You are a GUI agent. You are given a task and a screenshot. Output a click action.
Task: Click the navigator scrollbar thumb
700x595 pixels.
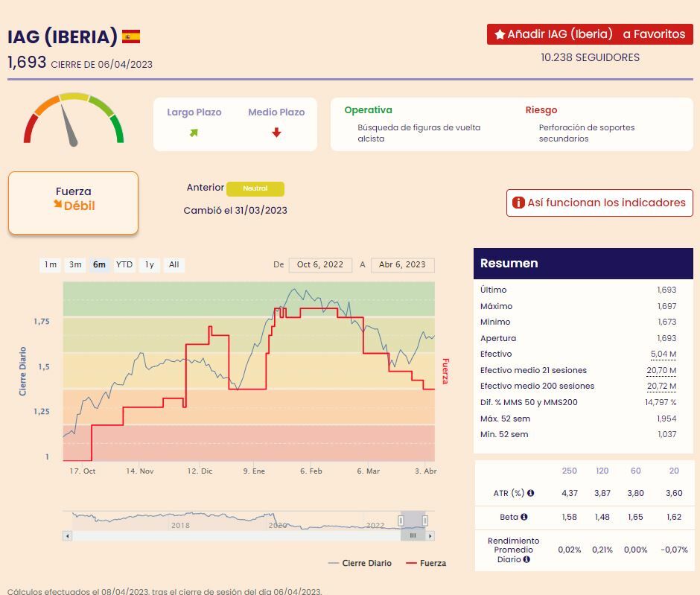click(x=413, y=535)
